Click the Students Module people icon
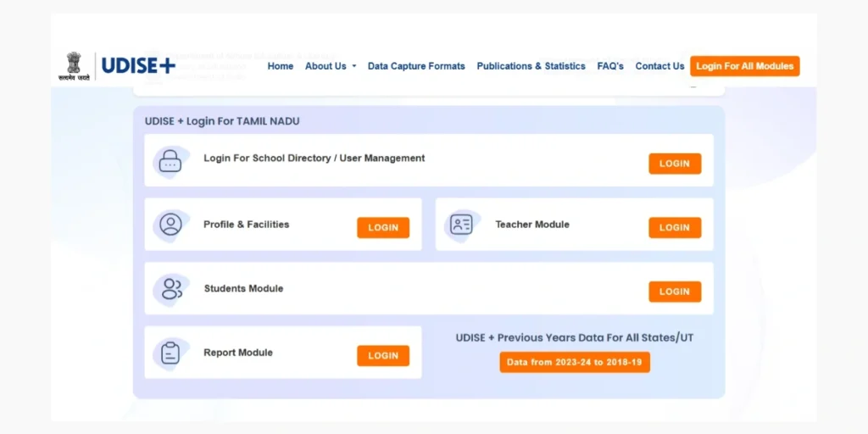This screenshot has height=434, width=868. [171, 288]
